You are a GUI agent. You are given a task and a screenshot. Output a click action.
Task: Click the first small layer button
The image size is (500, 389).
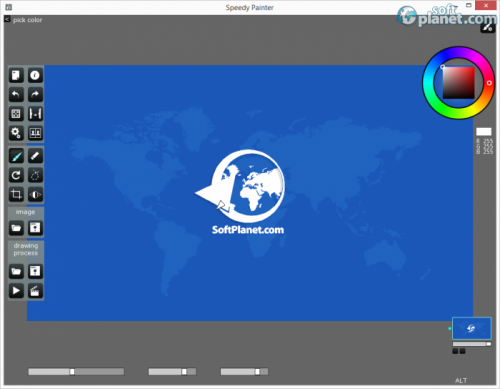455,351
